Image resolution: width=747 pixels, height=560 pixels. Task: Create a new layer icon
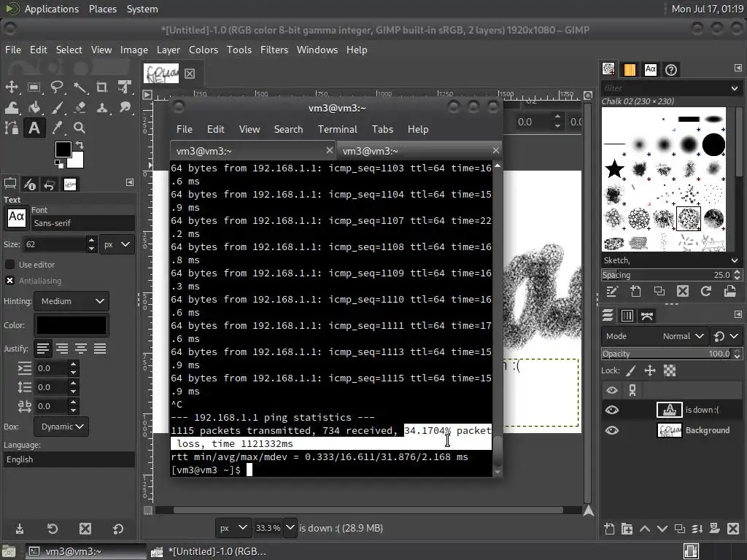pos(609,529)
